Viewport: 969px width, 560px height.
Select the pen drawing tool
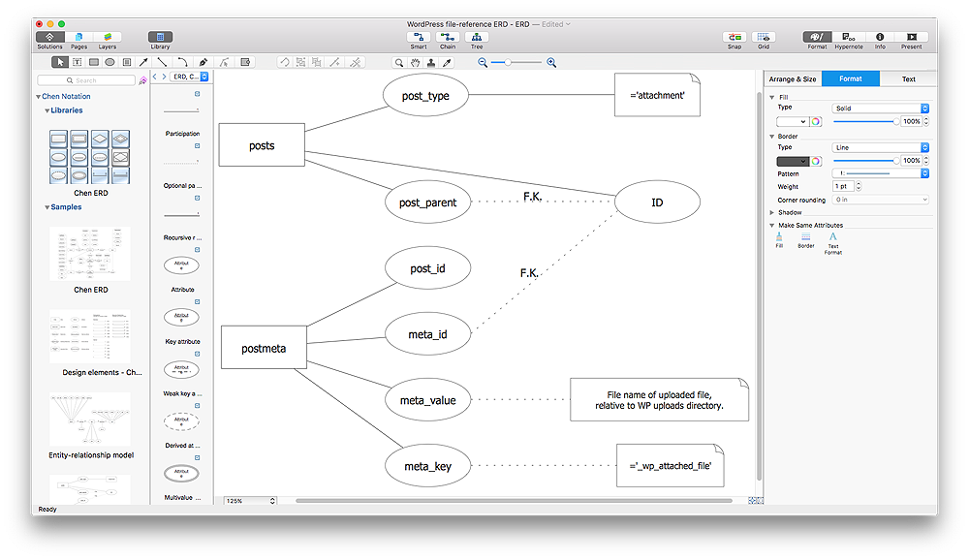click(x=203, y=62)
